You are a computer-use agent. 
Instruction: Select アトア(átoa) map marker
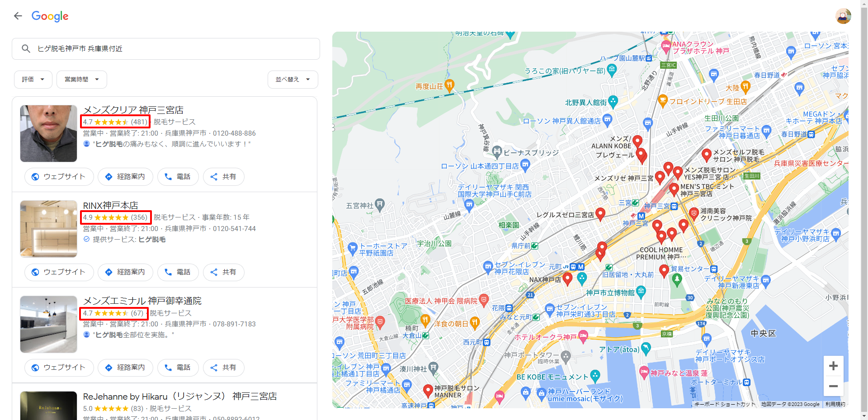(646, 348)
